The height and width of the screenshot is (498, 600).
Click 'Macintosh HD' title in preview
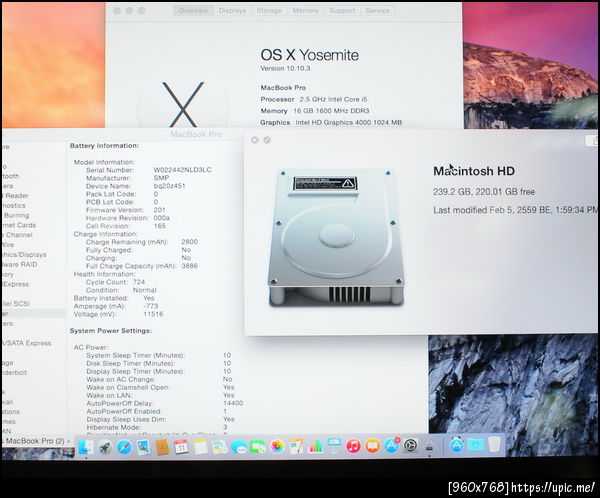474,171
